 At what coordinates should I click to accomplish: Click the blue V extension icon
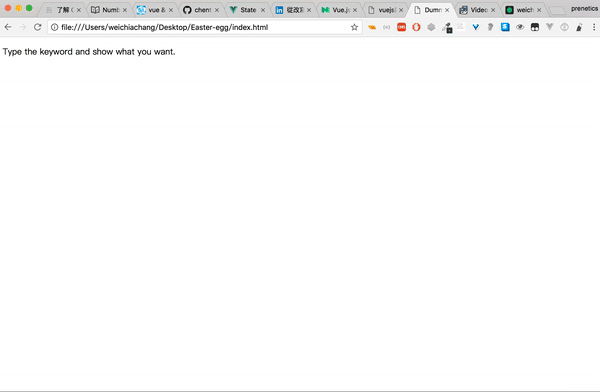(476, 27)
